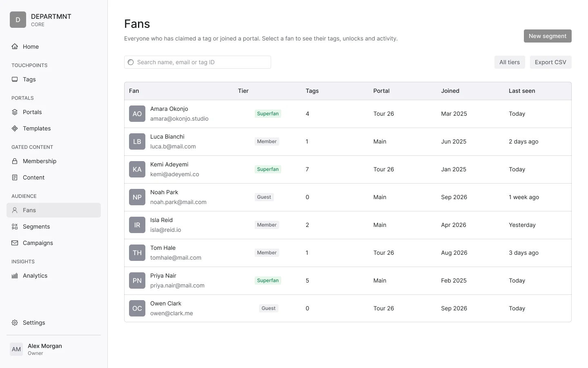Sort by the Last seen column header
Image resolution: width=588 pixels, height=368 pixels.
(522, 91)
